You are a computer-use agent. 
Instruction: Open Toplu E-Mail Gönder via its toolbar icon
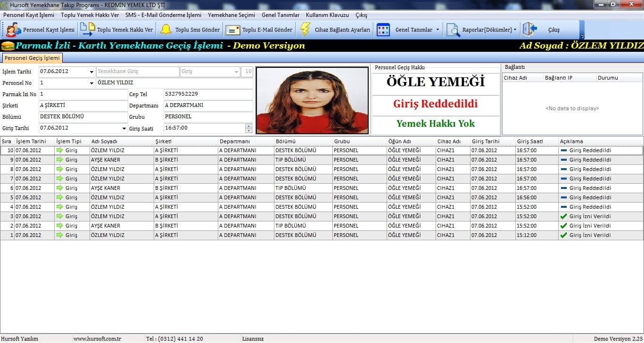tap(233, 29)
